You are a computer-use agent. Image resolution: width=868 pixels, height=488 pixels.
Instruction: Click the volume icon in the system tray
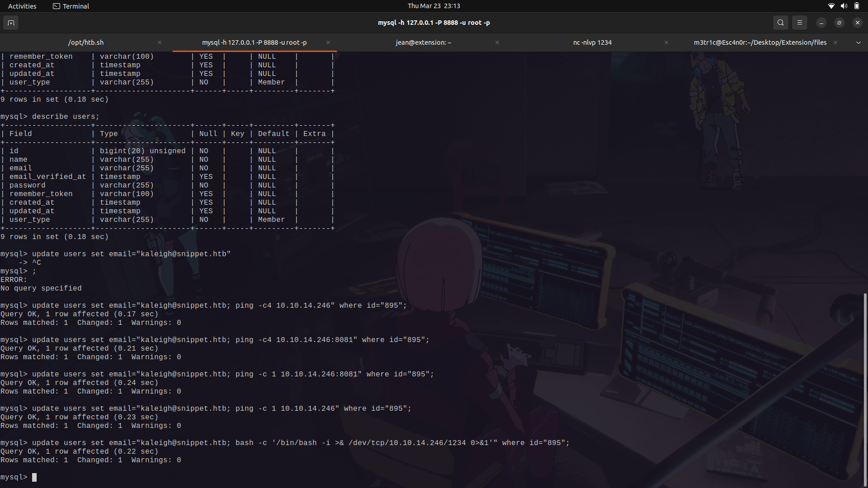coord(844,6)
